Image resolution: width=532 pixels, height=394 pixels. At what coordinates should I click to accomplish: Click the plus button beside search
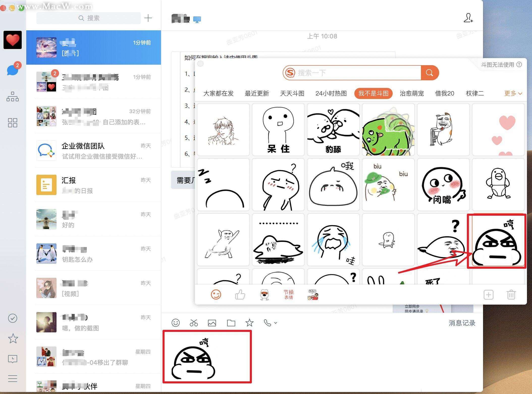pos(148,18)
